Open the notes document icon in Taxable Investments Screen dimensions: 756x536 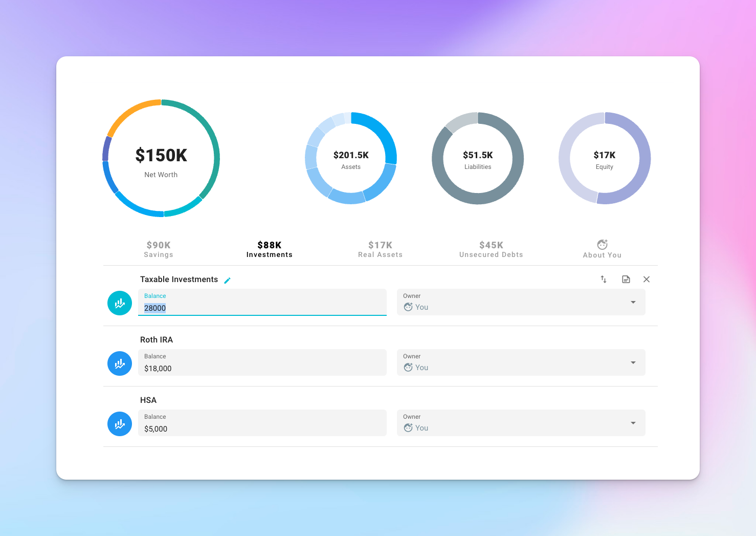coord(626,279)
